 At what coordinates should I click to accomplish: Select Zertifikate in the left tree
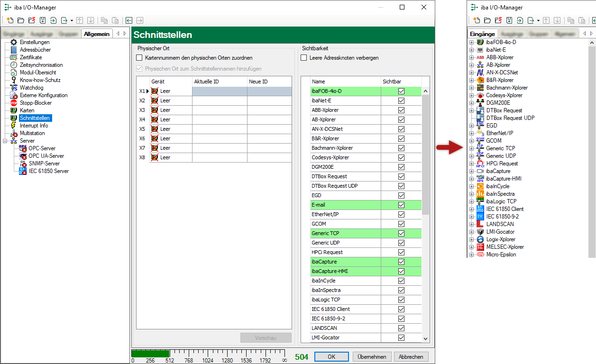click(30, 57)
